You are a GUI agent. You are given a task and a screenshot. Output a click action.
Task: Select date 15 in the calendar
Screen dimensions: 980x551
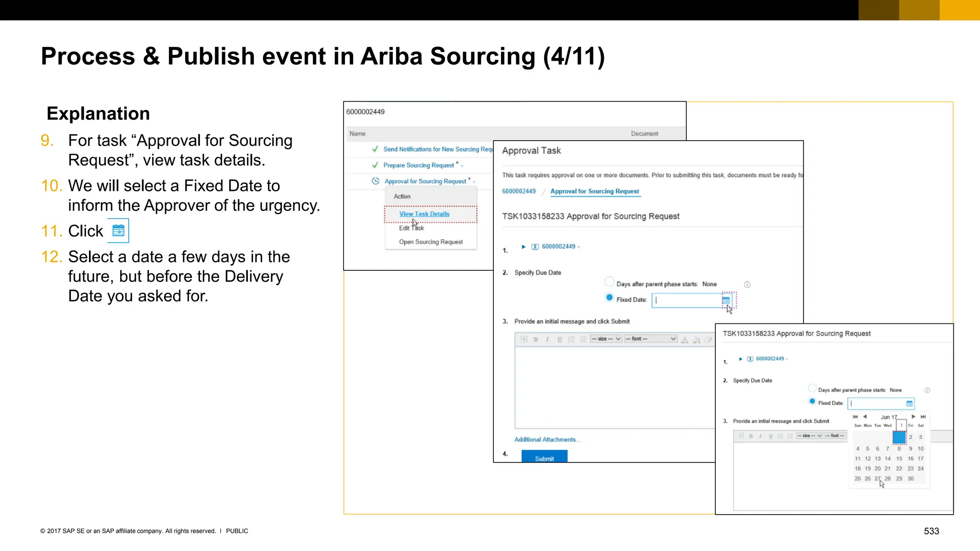899,459
